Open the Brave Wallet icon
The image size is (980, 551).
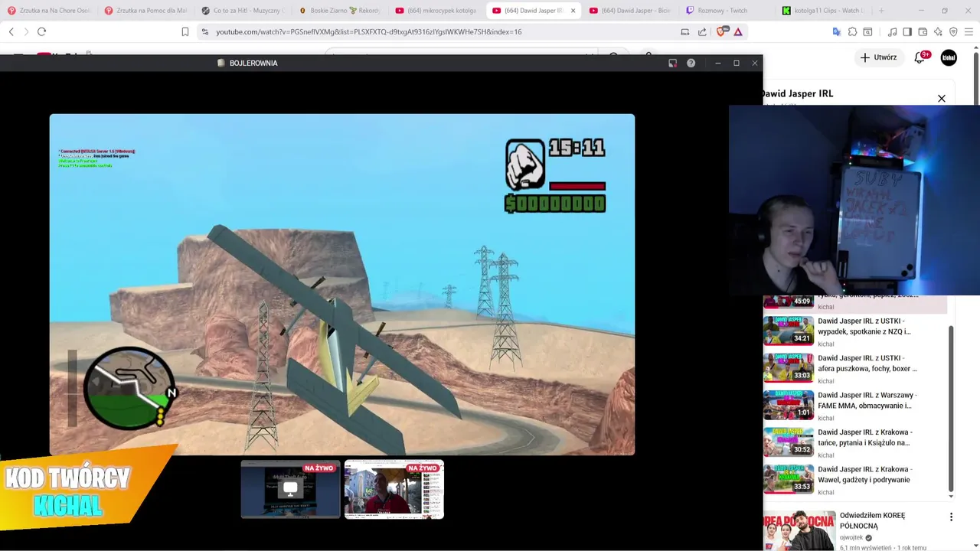pos(923,31)
